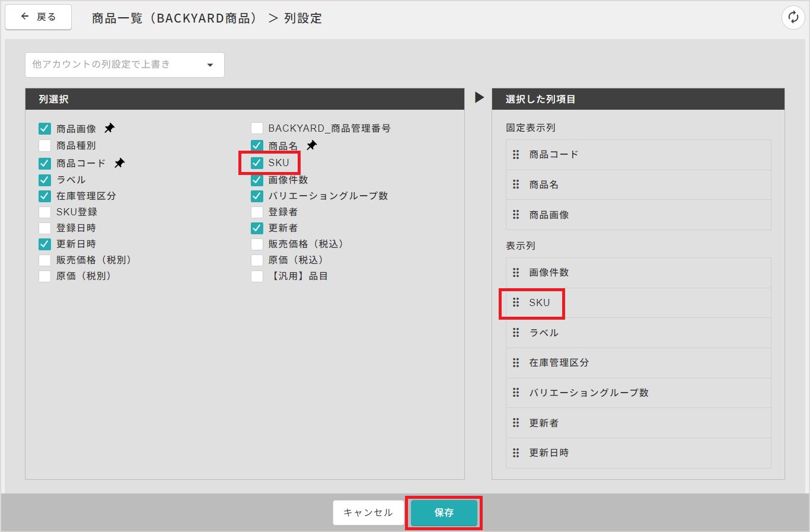
Task: Click the pin icon next to 商品画像
Action: click(110, 128)
